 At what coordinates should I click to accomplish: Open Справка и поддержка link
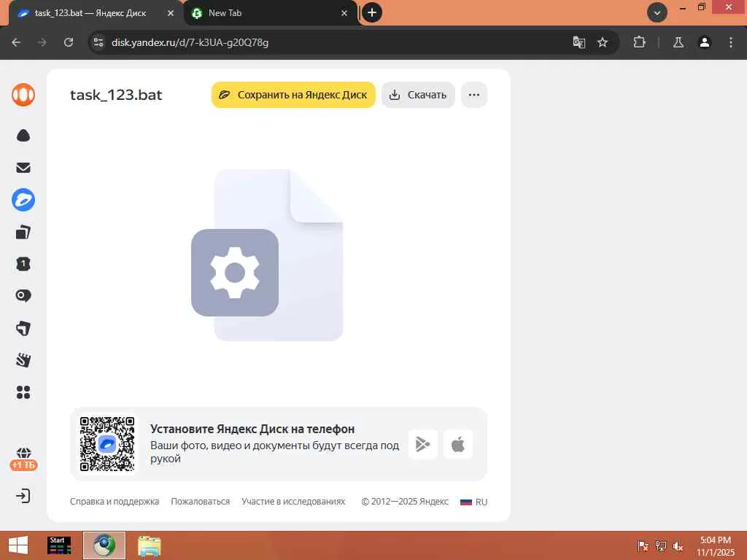click(x=115, y=502)
